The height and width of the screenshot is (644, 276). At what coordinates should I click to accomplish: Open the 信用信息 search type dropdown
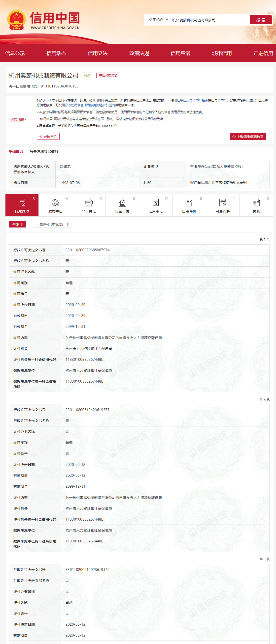pyautogui.click(x=159, y=20)
